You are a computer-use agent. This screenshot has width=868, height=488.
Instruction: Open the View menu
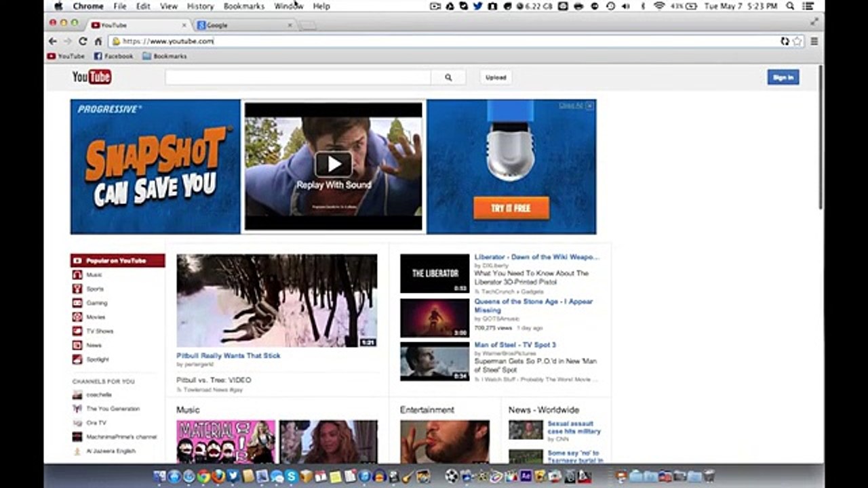click(x=169, y=6)
